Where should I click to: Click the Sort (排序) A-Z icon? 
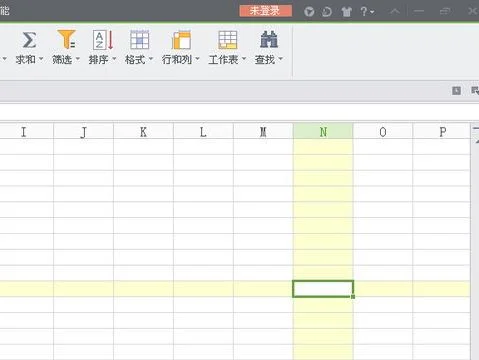(x=103, y=40)
